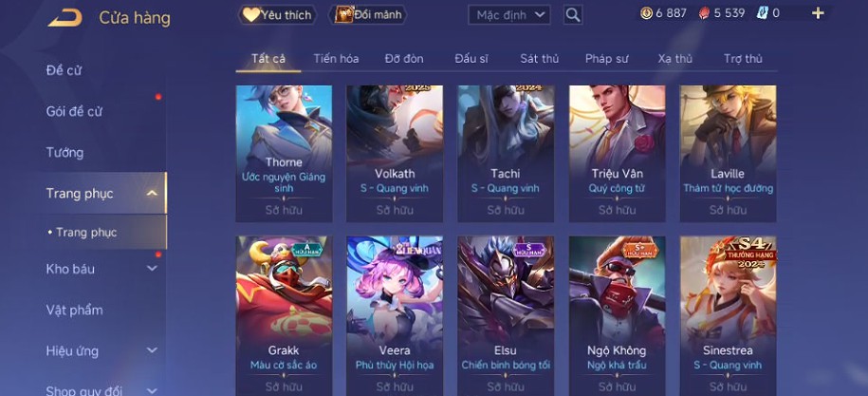Expand the Kho báu sidebar section

click(x=152, y=269)
